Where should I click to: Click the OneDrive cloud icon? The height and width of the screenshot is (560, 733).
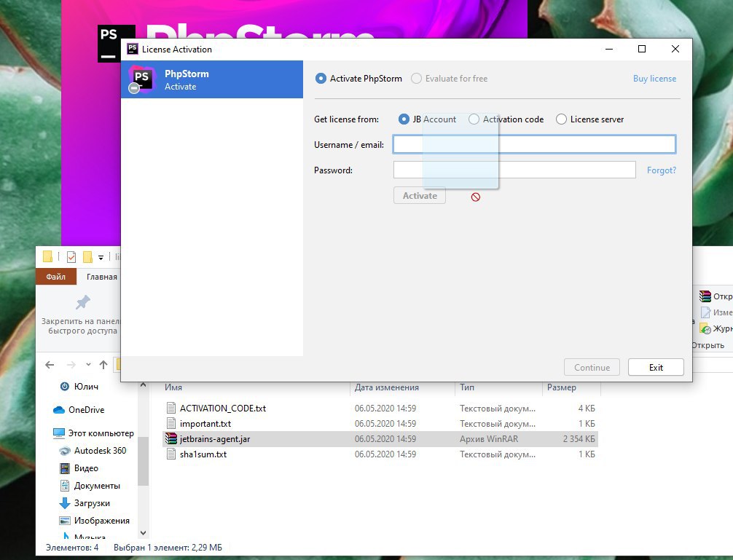point(59,409)
